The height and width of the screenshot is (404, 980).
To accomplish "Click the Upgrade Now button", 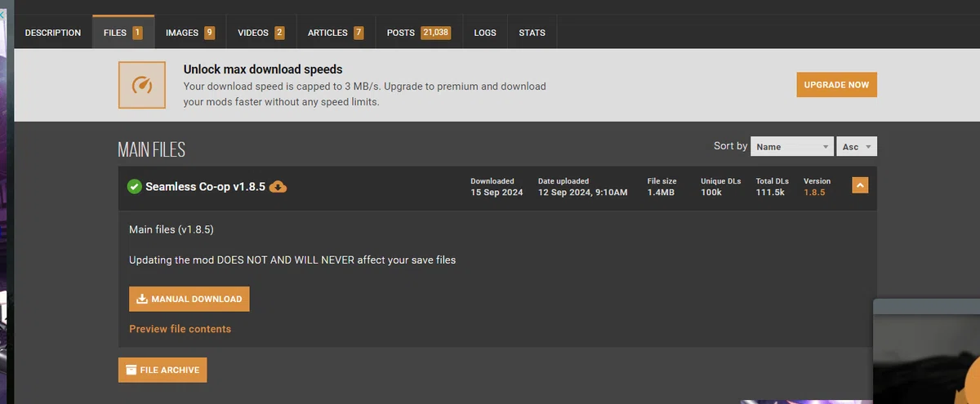I will 836,85.
